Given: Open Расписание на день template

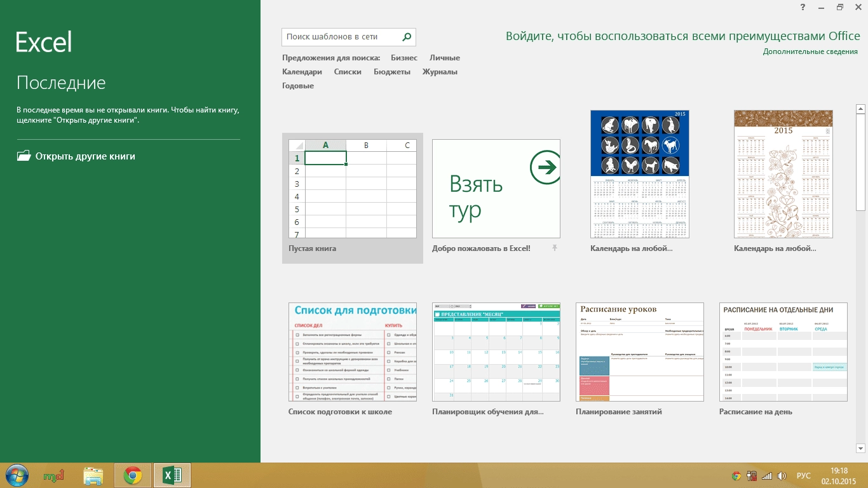Looking at the screenshot, I should (783, 352).
